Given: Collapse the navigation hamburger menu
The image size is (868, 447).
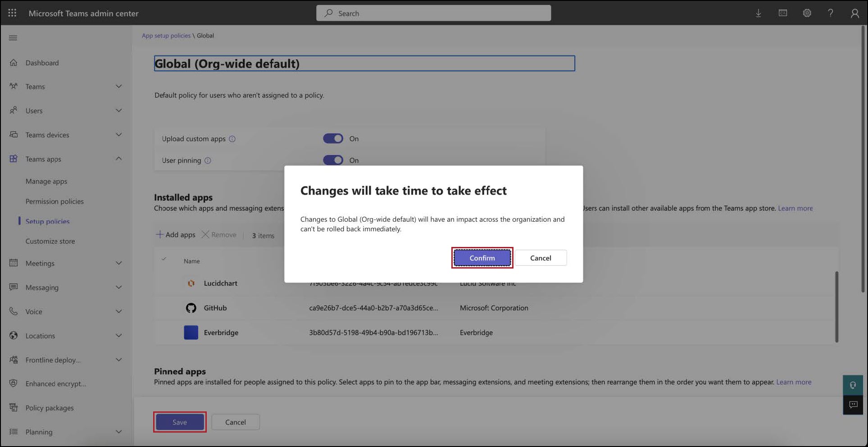Looking at the screenshot, I should [13, 38].
